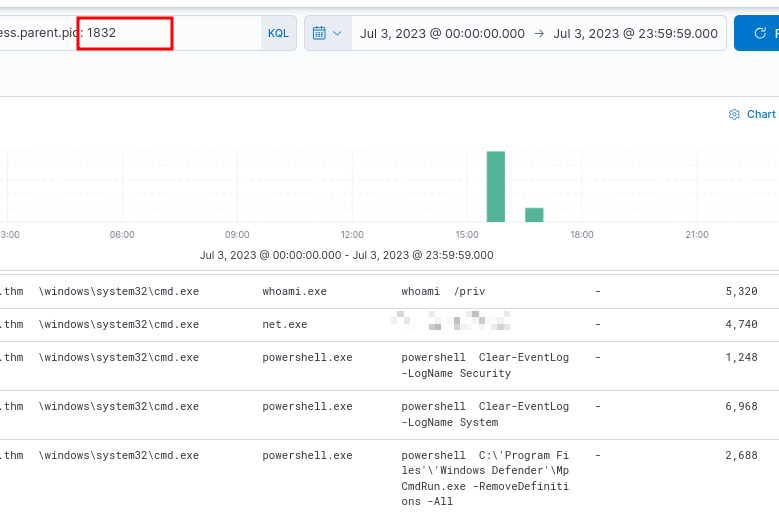This screenshot has height=515, width=779.
Task: Click the Clear-EventLog Security command cell
Action: point(485,365)
